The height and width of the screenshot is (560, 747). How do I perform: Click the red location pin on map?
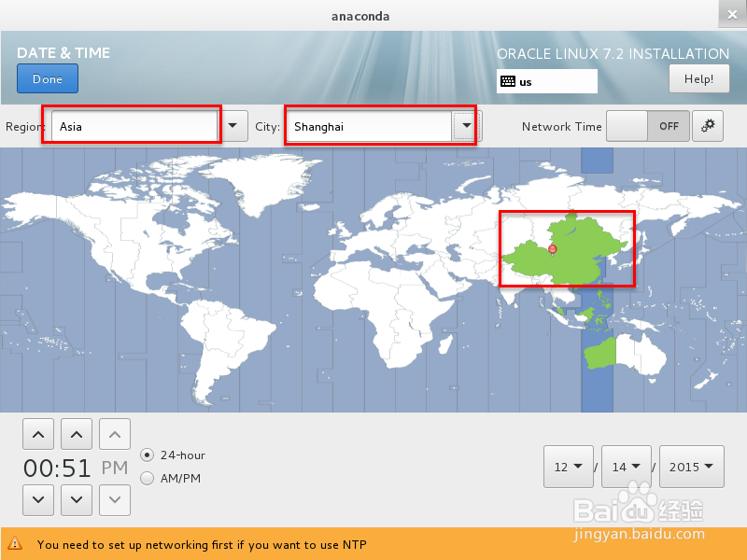tap(553, 249)
